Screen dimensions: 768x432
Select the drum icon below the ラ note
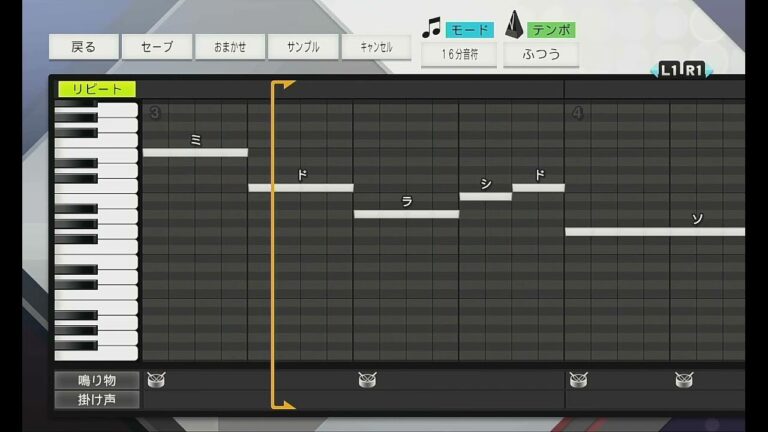(x=366, y=379)
